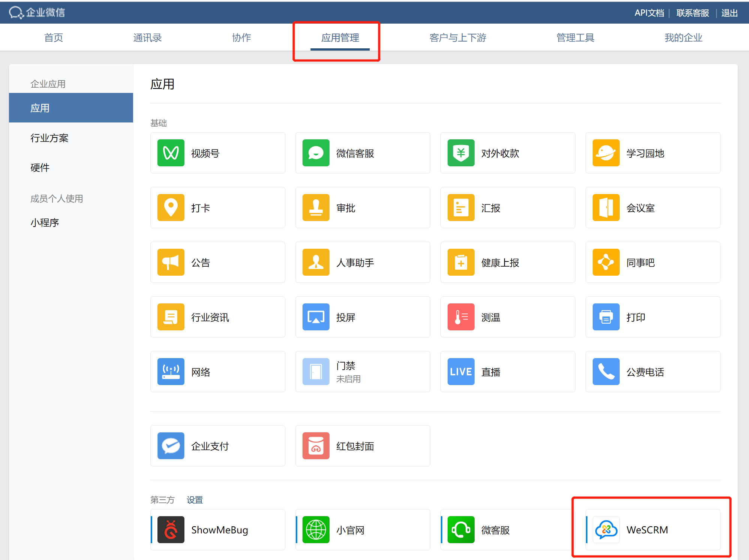The height and width of the screenshot is (560, 749).
Task: Click the 对外收款 label text
Action: click(x=500, y=153)
